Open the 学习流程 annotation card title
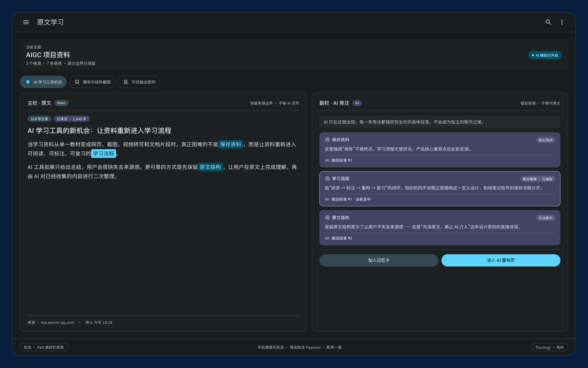Image resolution: width=588 pixels, height=368 pixels. (x=340, y=179)
